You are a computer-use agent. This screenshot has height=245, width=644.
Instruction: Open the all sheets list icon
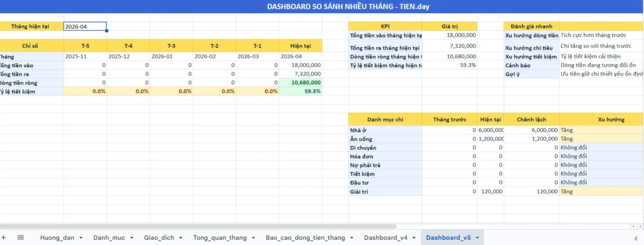[x=21, y=237]
